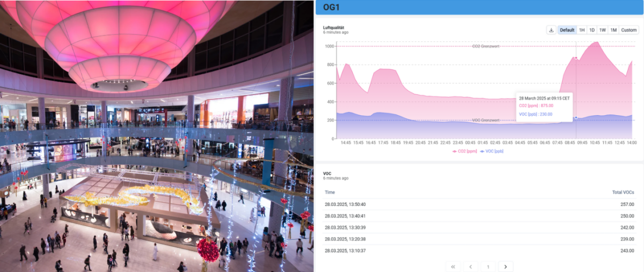Toggle the CO2 [ppm] series in the legend
The width and height of the screenshot is (644, 272).
tap(464, 151)
